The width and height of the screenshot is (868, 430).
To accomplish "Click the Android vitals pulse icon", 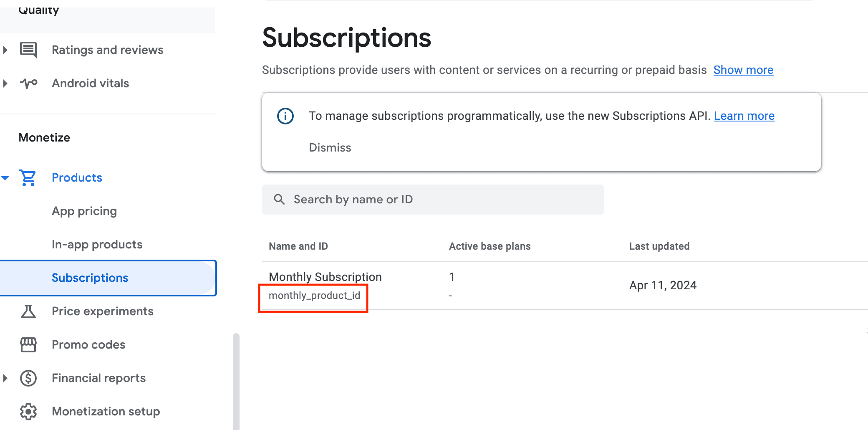I will [28, 83].
